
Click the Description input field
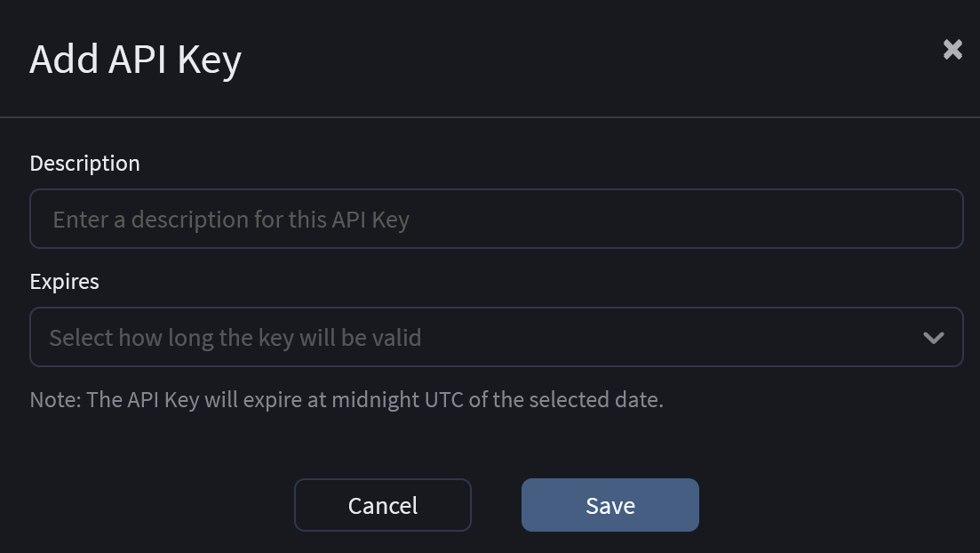[496, 219]
